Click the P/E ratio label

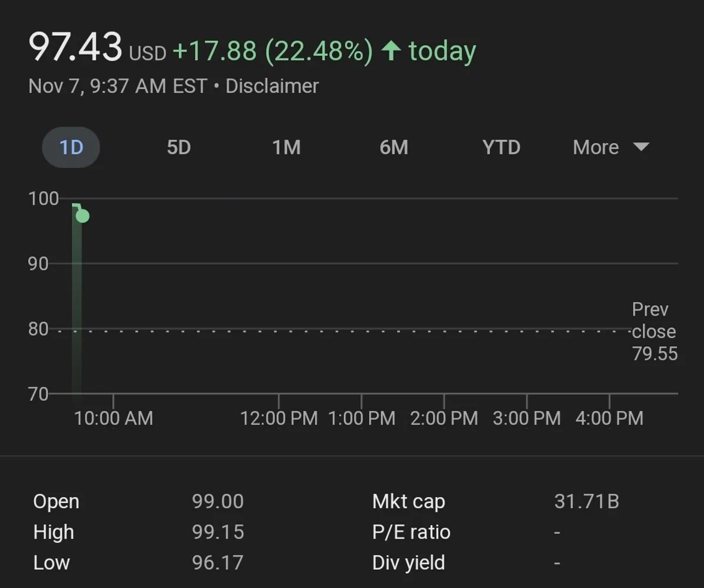tap(411, 532)
